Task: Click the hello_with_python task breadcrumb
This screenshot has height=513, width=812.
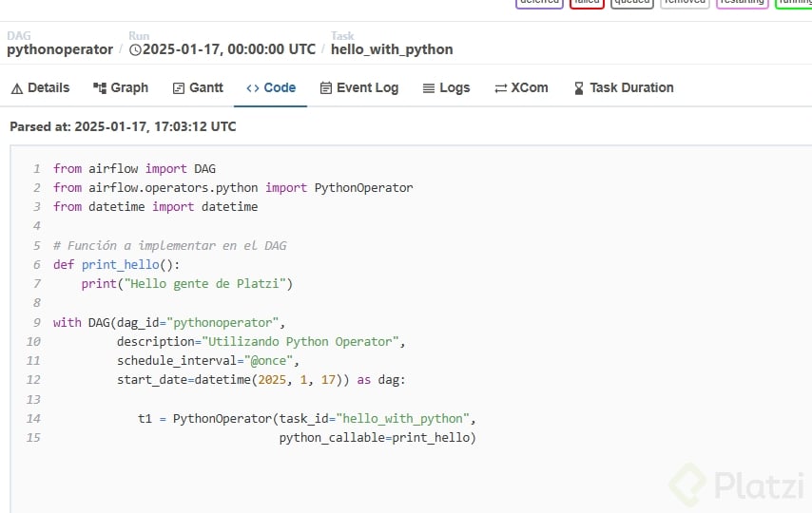Action: point(392,49)
